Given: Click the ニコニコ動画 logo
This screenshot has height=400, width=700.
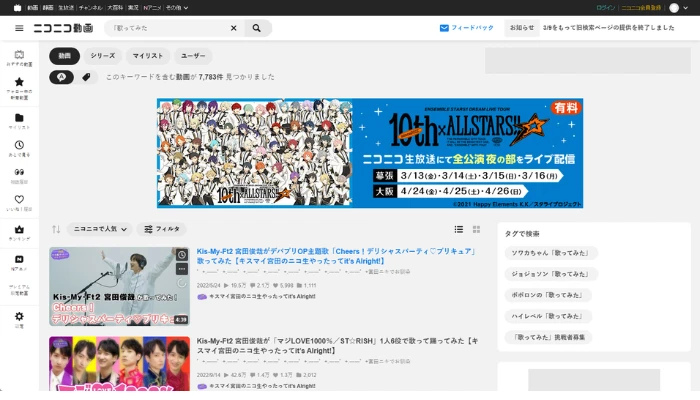Looking at the screenshot, I should (x=63, y=28).
